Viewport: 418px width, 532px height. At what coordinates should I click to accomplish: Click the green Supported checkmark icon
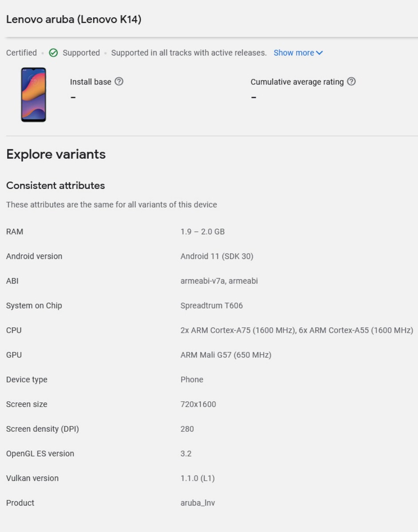tap(53, 53)
